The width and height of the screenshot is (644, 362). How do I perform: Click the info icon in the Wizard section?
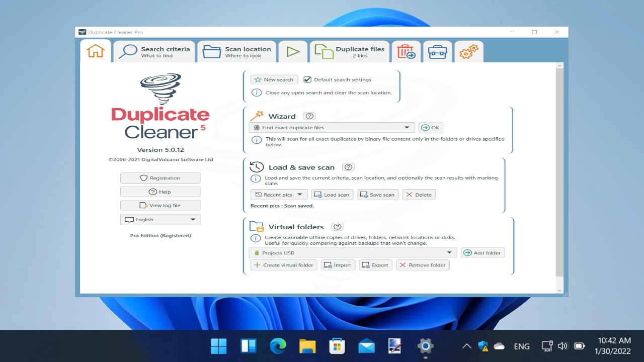(257, 140)
